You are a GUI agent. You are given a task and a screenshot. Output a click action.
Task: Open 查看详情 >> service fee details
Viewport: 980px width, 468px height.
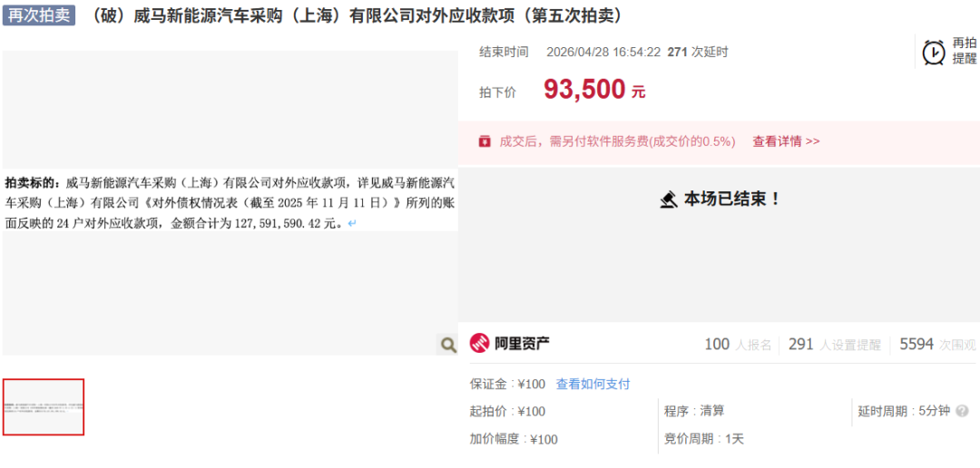pyautogui.click(x=786, y=141)
